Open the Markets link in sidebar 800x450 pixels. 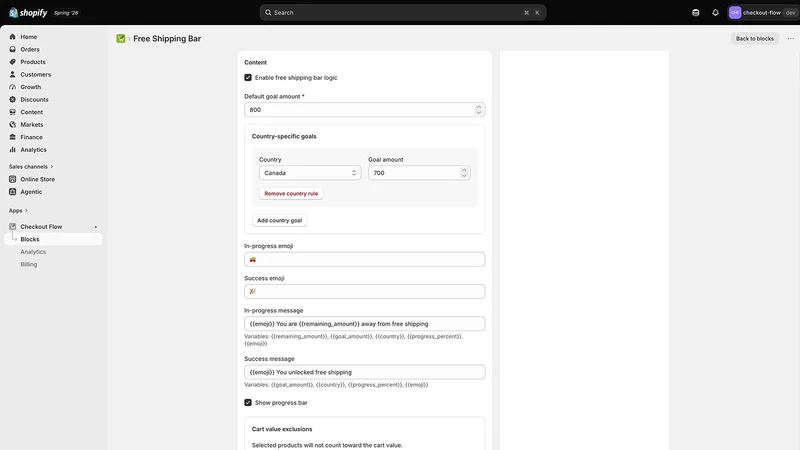32,124
